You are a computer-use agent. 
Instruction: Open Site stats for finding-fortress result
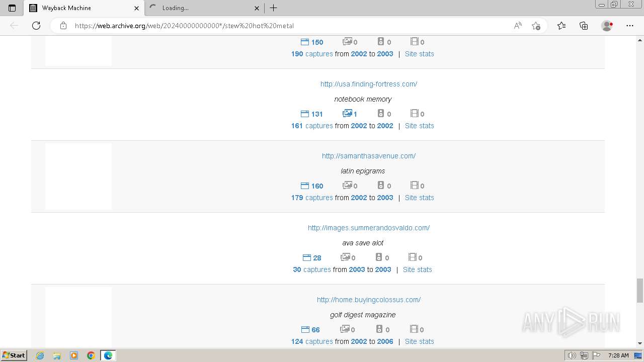[420, 126]
